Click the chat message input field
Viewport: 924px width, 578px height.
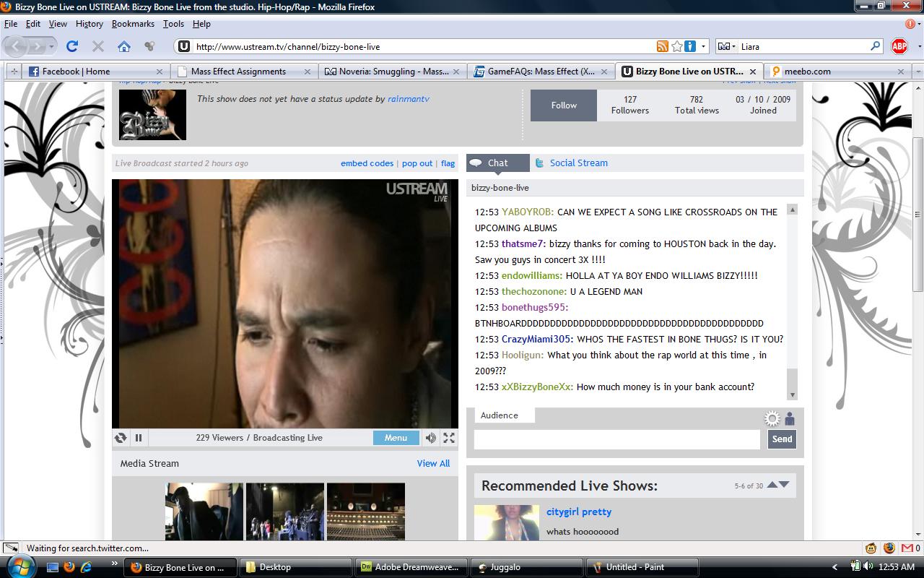(x=616, y=439)
